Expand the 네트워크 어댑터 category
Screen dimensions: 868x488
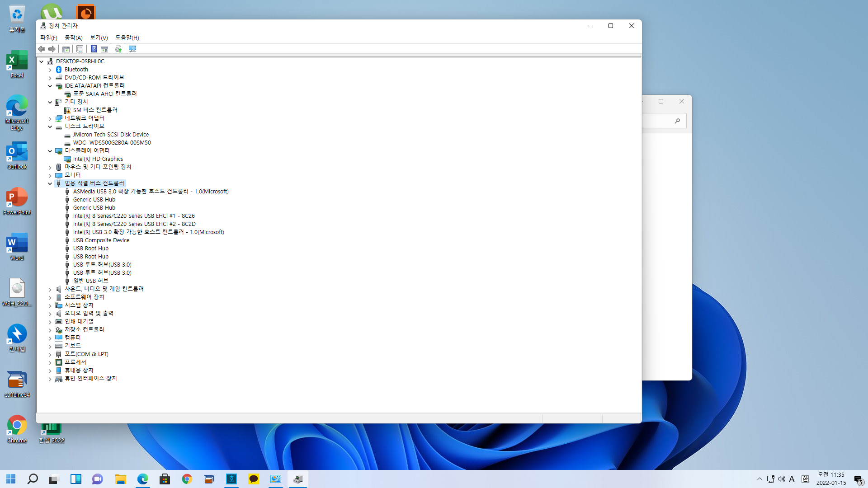click(50, 118)
